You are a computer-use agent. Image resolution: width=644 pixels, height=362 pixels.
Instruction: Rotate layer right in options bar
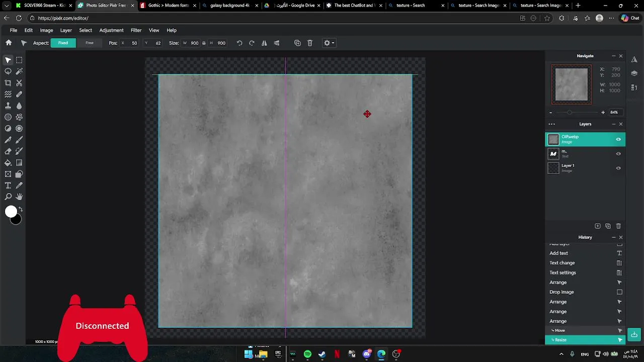(252, 43)
